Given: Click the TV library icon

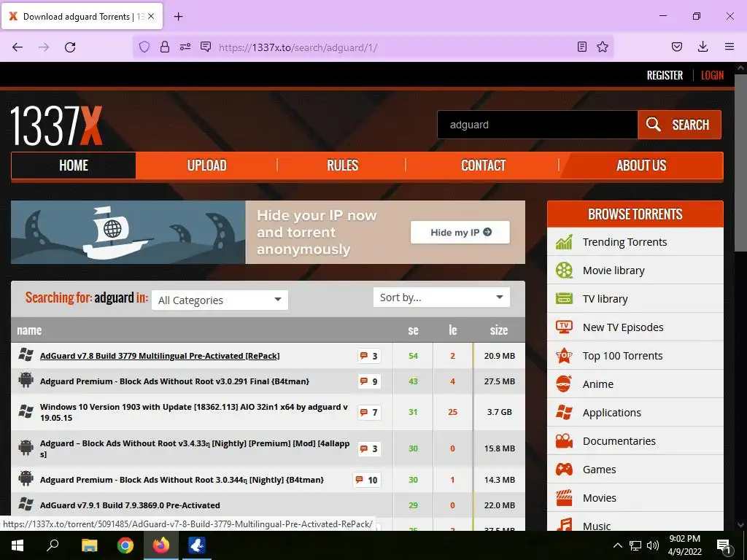Looking at the screenshot, I should [x=564, y=298].
